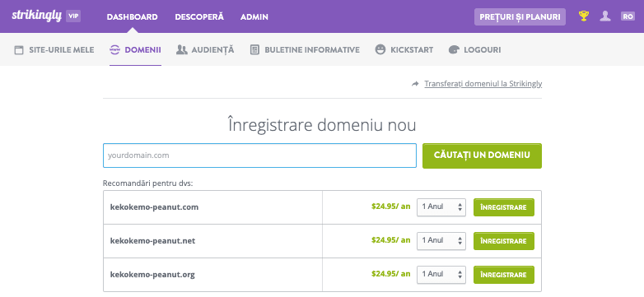The image size is (644, 297).
Task: Click the $24.95/an price for kekokemo-peanut.com
Action: click(390, 207)
